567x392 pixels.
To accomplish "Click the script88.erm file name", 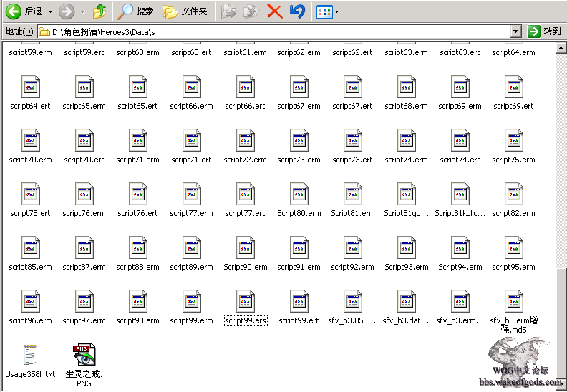I will [137, 267].
